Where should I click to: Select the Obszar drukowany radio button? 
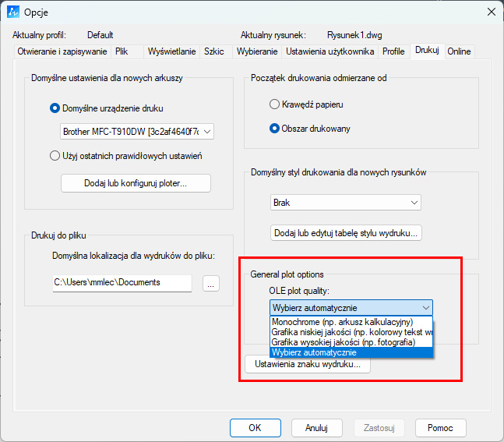tap(274, 129)
